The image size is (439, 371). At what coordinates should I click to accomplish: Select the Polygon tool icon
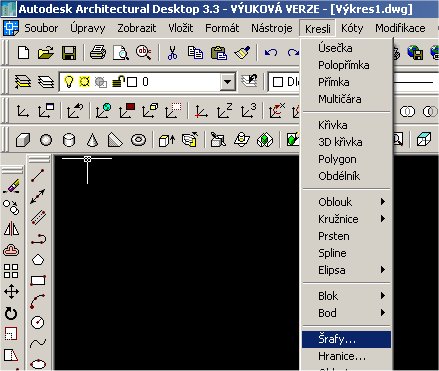click(x=38, y=259)
